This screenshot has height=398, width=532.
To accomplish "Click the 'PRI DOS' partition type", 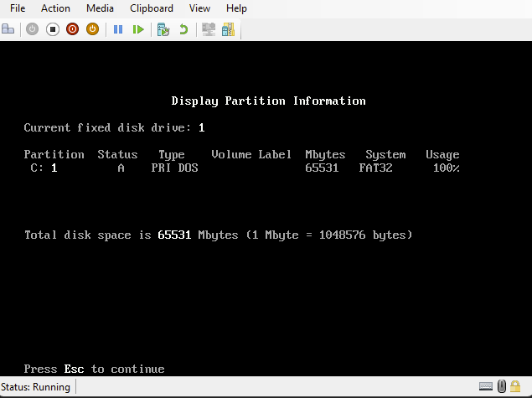I will pyautogui.click(x=174, y=168).
